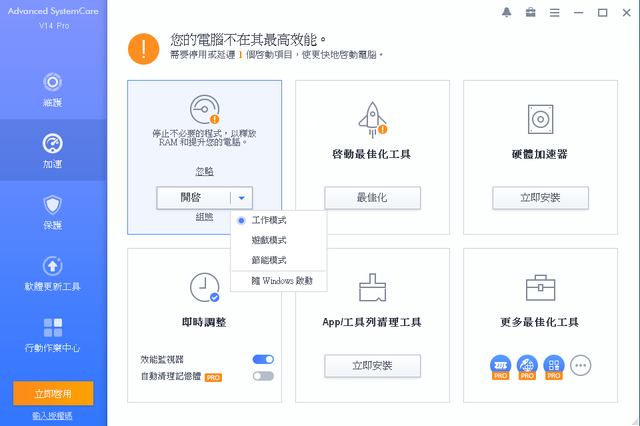This screenshot has height=426, width=640.
Task: Click the 組態 link
Action: (x=204, y=217)
